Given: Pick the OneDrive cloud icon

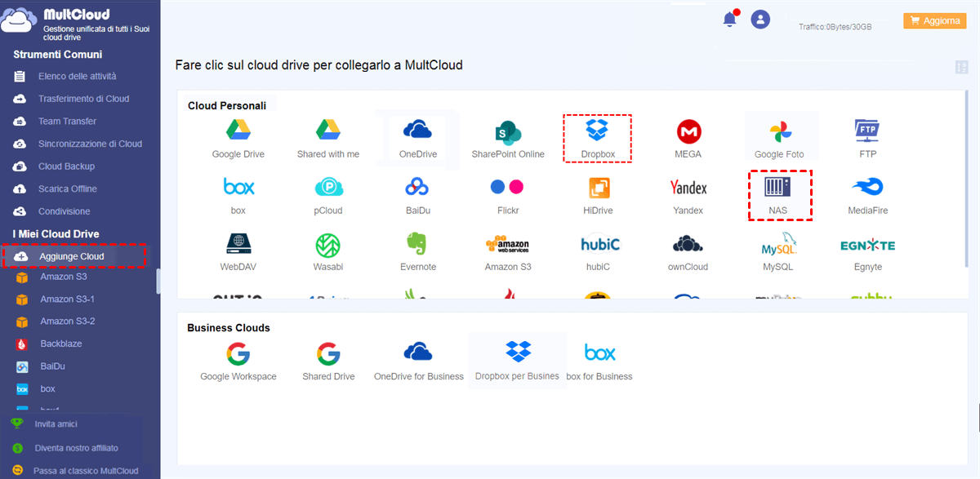Looking at the screenshot, I should (x=417, y=131).
